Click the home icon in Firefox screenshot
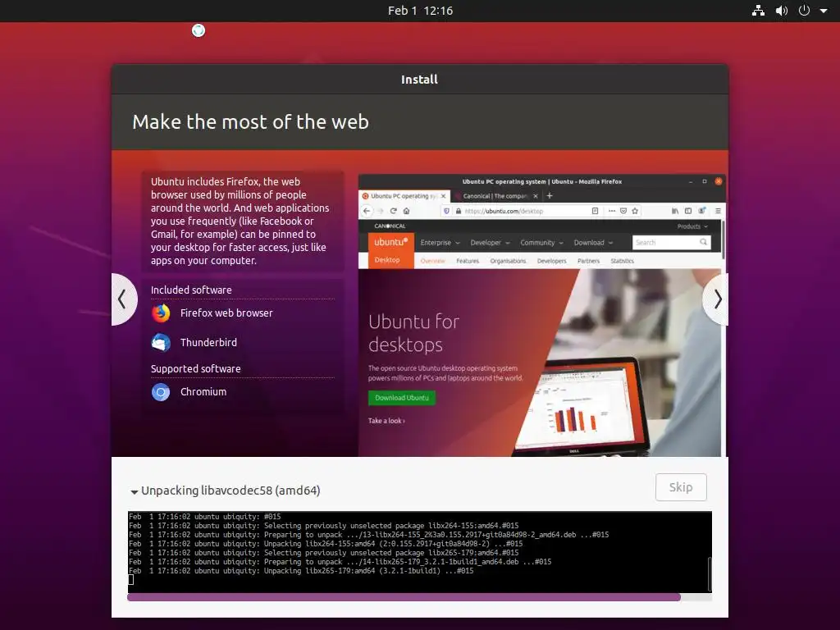840x630 pixels. (406, 211)
